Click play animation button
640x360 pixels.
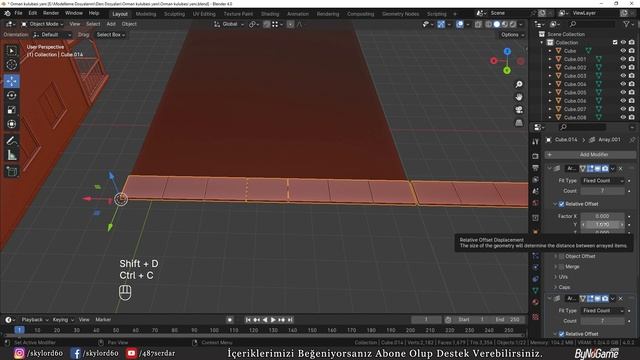[273, 320]
